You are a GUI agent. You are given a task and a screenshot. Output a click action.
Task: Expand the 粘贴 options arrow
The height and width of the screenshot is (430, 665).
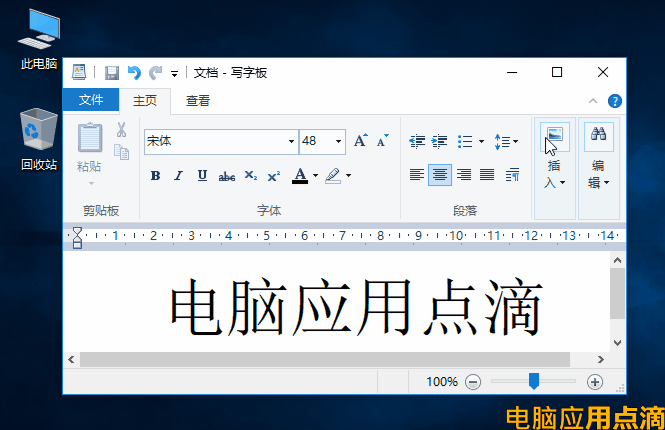tap(91, 184)
